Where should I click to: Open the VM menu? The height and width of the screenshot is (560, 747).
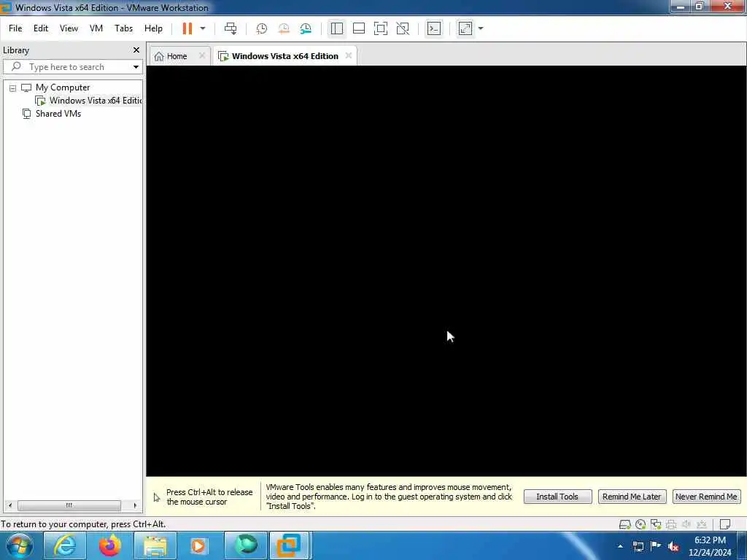point(96,28)
